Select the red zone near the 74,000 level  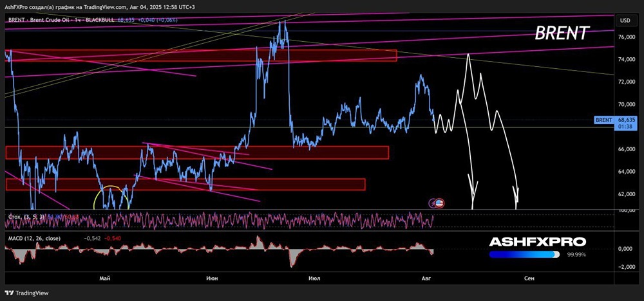point(201,55)
